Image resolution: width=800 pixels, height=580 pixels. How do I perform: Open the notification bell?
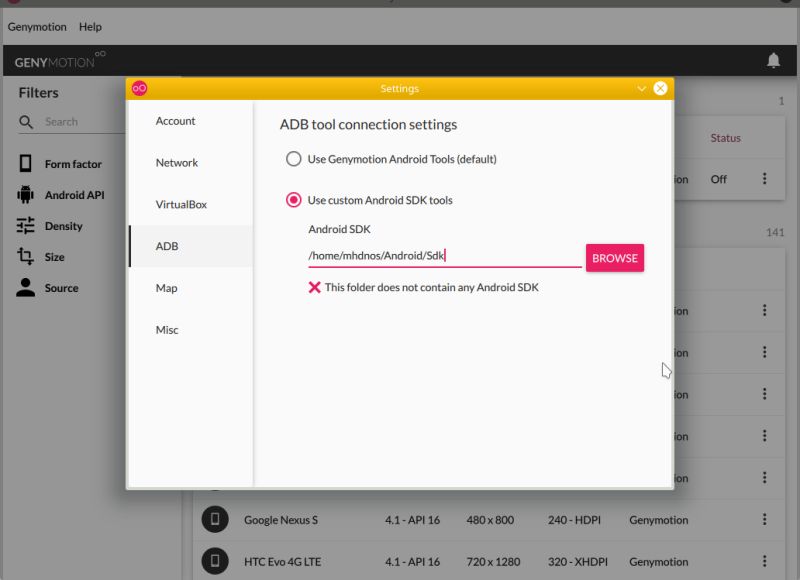[773, 60]
